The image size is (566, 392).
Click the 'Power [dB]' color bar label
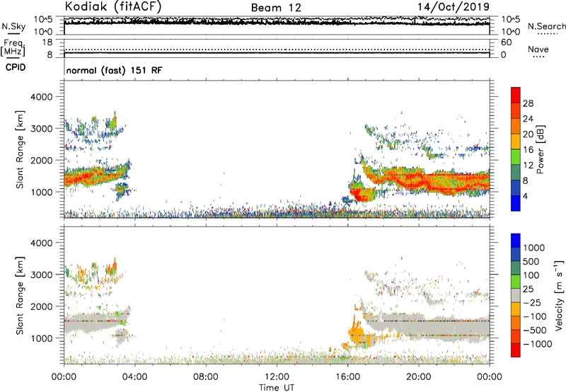click(x=540, y=149)
